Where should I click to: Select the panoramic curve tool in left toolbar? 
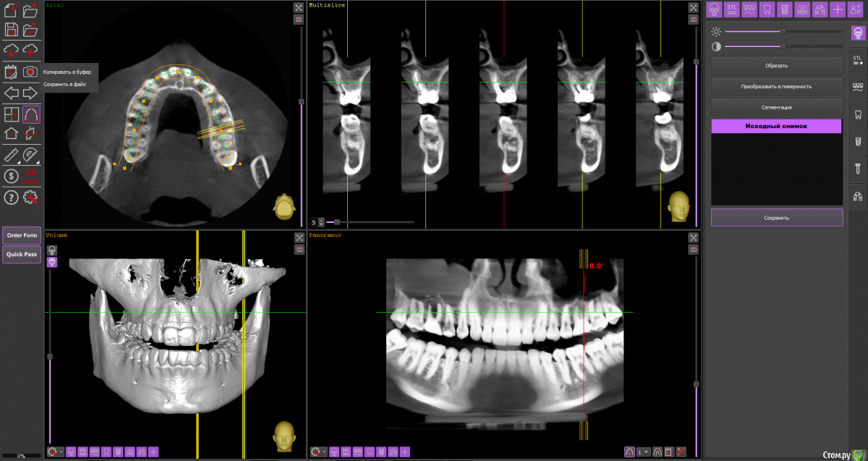31,114
